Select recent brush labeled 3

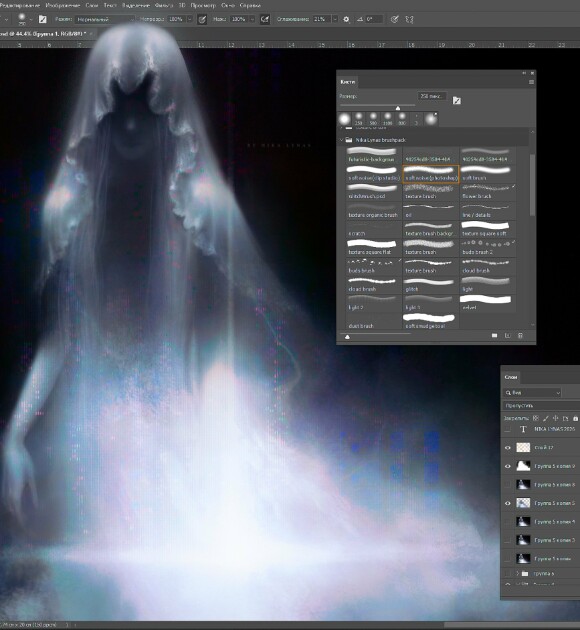[416, 119]
